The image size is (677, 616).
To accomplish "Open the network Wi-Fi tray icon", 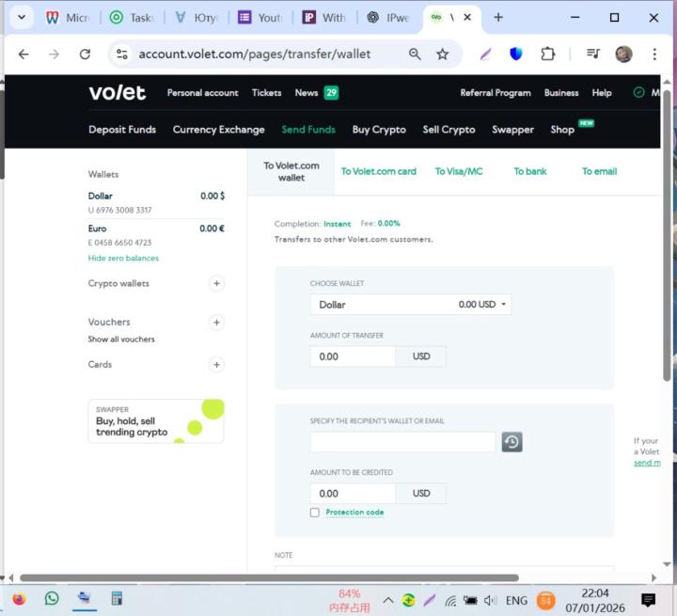I will 450,600.
